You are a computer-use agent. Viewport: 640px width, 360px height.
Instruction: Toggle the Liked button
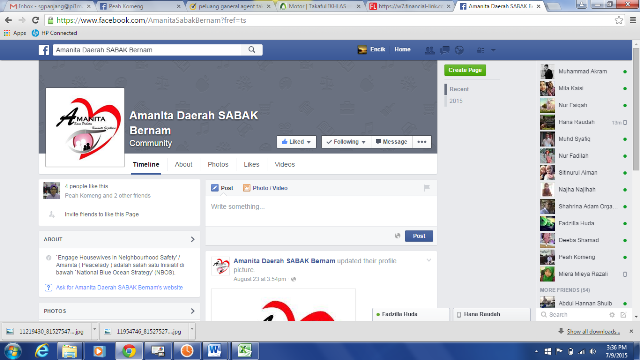[x=296, y=142]
